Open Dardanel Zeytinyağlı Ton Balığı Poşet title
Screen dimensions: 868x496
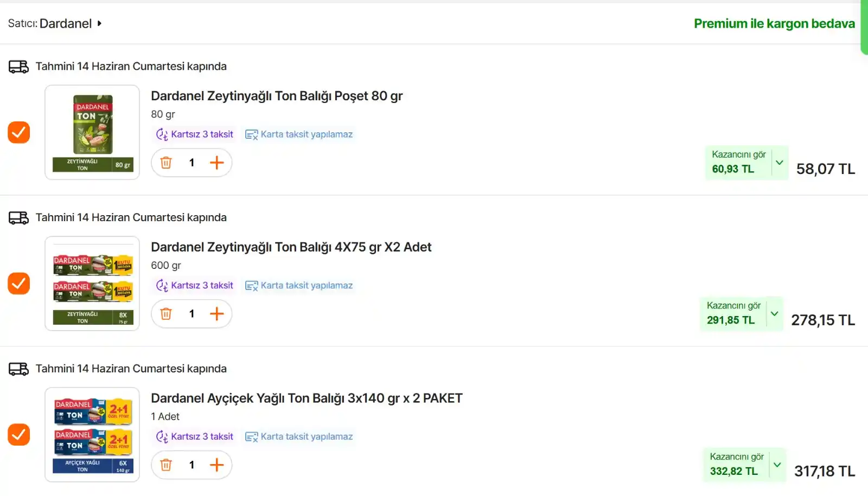pyautogui.click(x=277, y=96)
